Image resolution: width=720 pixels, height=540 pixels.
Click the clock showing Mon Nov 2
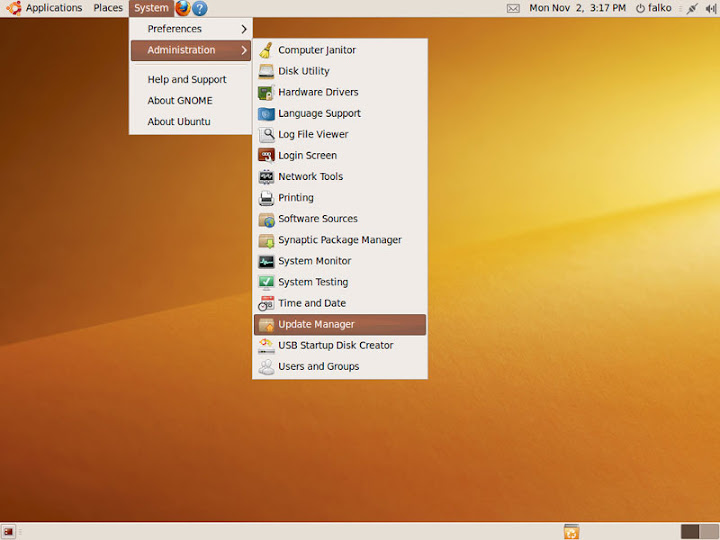point(577,8)
